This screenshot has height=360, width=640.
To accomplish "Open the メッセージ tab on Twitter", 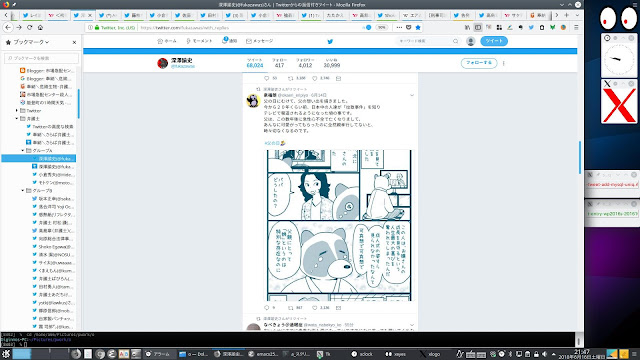I will coord(259,41).
